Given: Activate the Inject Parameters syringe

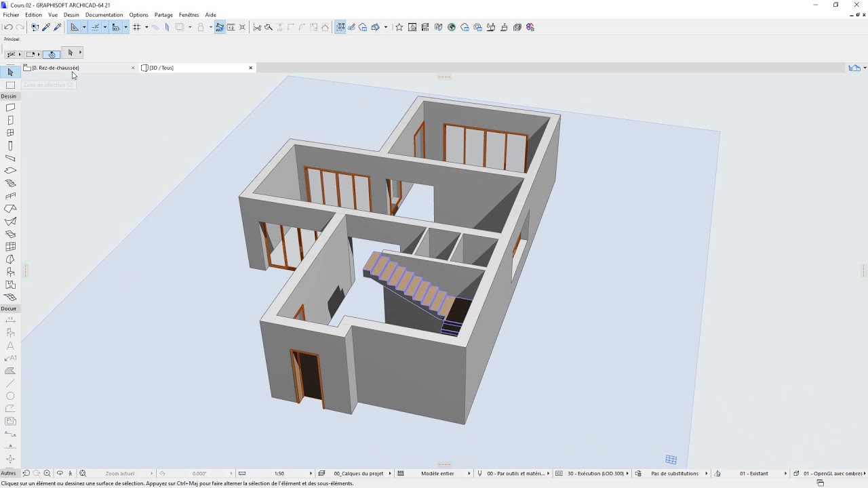Looking at the screenshot, I should [x=58, y=27].
